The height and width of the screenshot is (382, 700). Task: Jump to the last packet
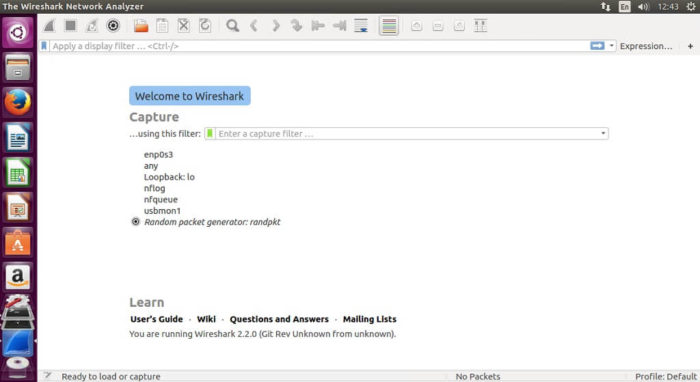pyautogui.click(x=339, y=26)
